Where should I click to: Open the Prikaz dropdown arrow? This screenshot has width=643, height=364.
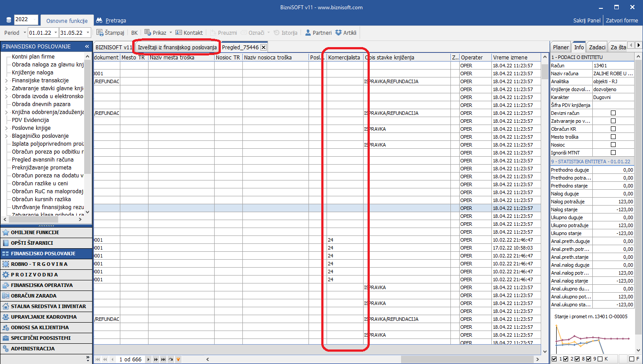[x=171, y=33]
